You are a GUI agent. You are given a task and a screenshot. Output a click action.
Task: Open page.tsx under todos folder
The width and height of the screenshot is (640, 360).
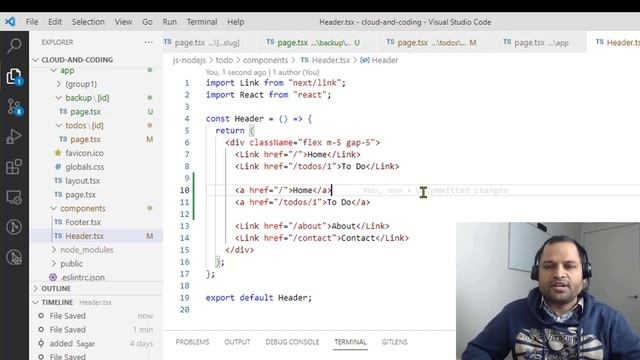tap(96, 139)
